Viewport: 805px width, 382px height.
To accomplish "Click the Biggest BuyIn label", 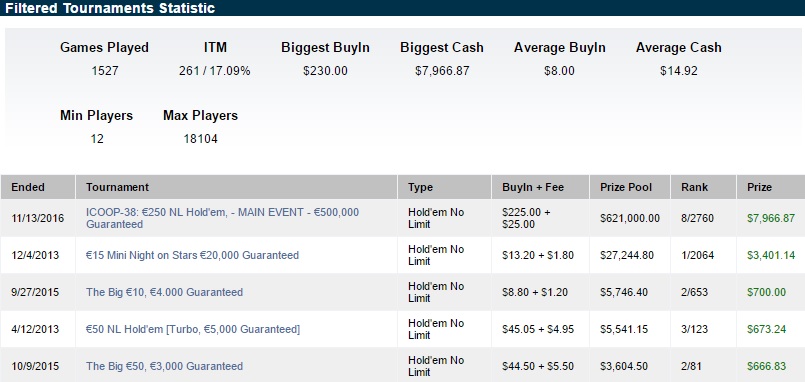I will click(325, 48).
